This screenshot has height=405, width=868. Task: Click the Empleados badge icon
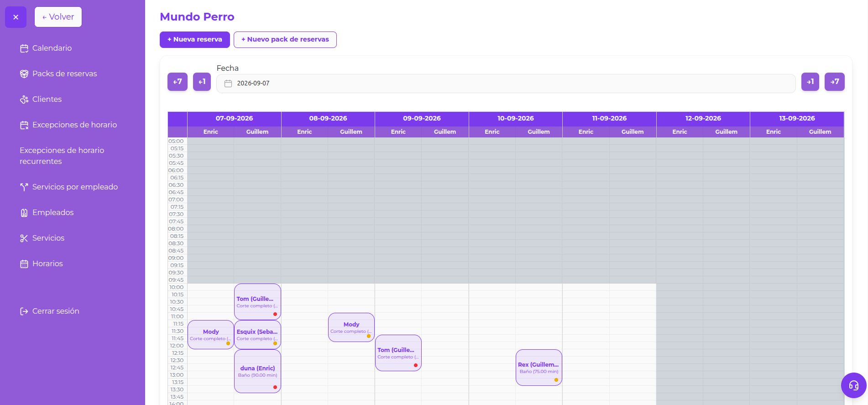click(x=24, y=213)
